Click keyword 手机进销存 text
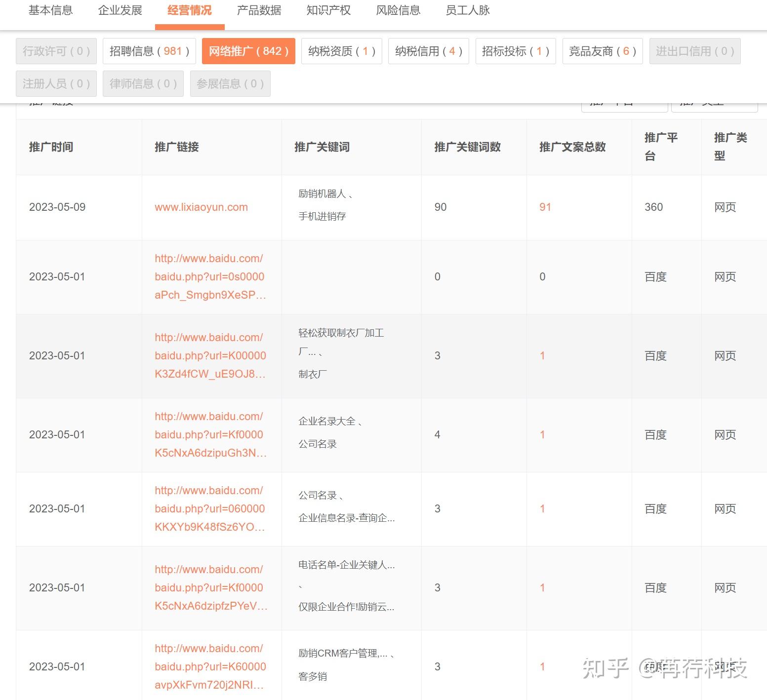Screen dimensions: 767x700 [322, 216]
